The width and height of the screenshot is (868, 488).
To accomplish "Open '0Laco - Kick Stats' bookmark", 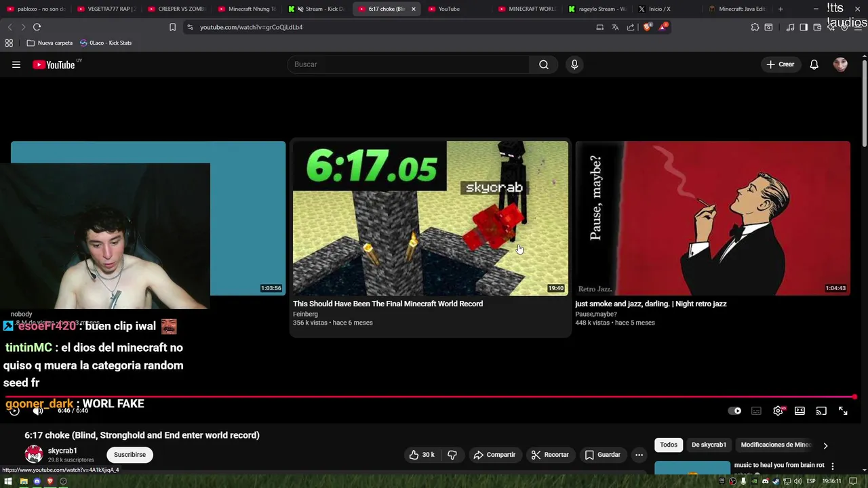I will pyautogui.click(x=106, y=43).
